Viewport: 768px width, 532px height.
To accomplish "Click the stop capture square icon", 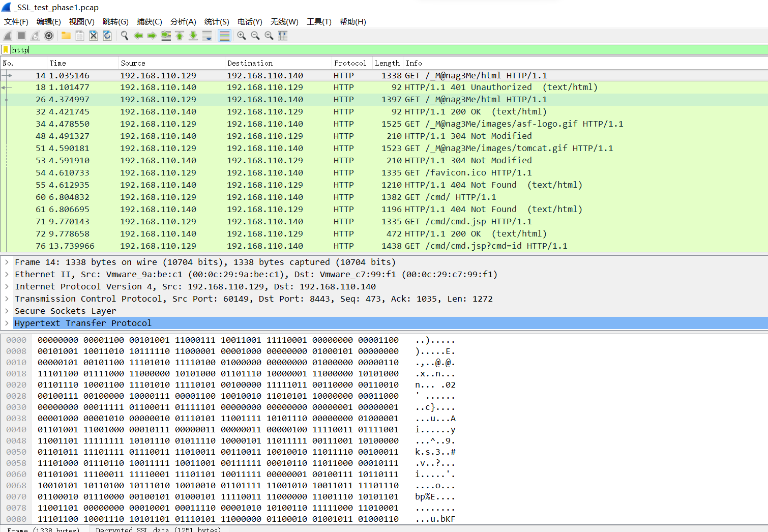I will click(21, 36).
